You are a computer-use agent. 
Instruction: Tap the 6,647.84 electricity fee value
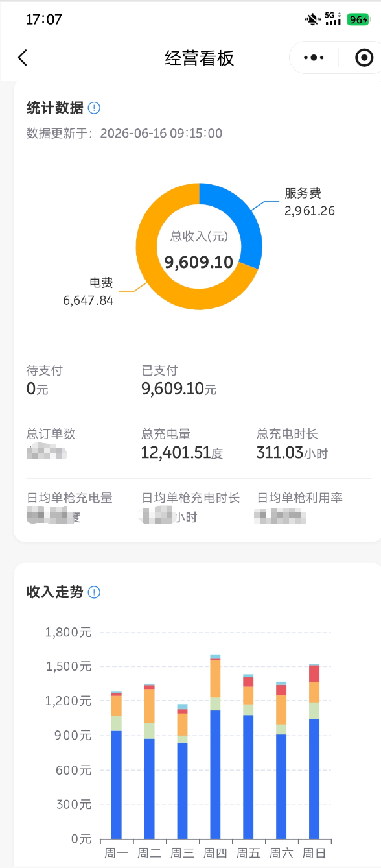point(88,300)
